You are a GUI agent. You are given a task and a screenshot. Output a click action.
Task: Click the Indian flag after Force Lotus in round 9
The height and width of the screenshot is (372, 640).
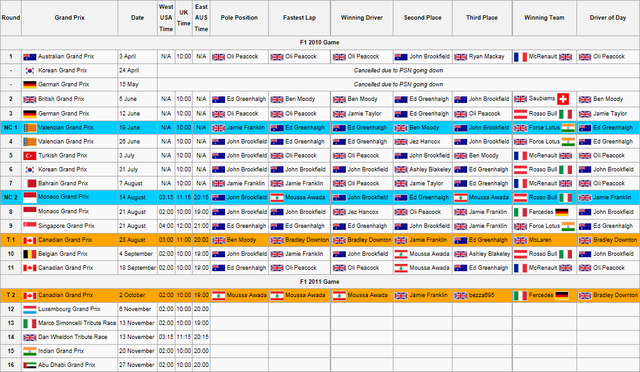568,226
